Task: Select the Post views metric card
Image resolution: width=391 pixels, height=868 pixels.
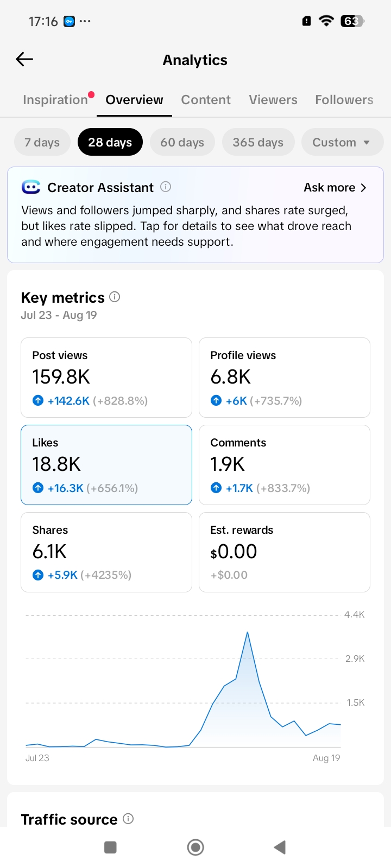Action: pos(106,378)
